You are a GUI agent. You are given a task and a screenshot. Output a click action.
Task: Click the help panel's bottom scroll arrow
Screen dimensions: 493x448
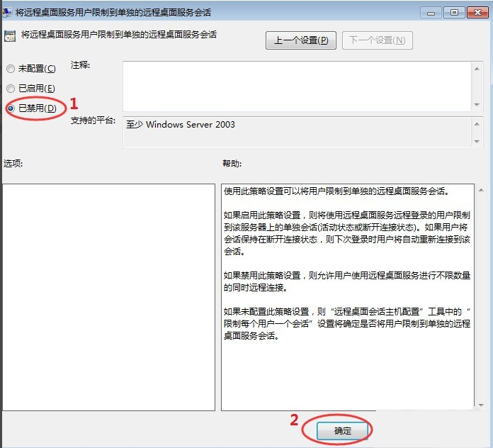pyautogui.click(x=480, y=404)
